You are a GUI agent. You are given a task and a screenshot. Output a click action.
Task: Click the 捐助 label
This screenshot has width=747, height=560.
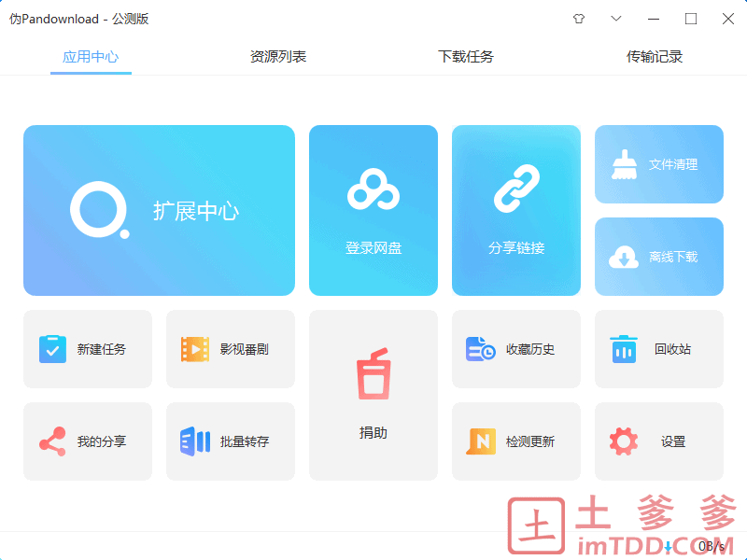[373, 433]
